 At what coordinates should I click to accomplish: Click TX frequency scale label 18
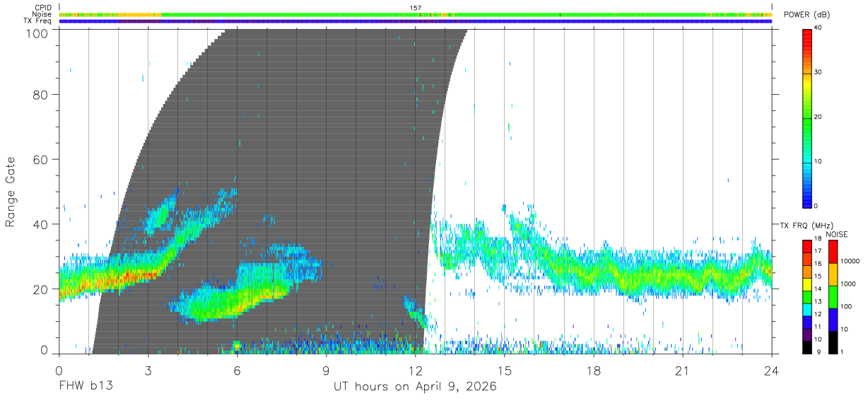[818, 238]
